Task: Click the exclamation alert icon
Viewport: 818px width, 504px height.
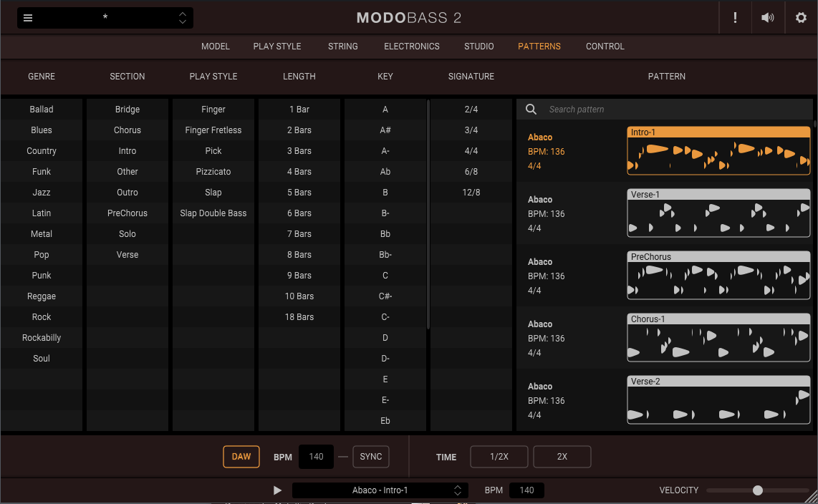Action: [x=735, y=18]
